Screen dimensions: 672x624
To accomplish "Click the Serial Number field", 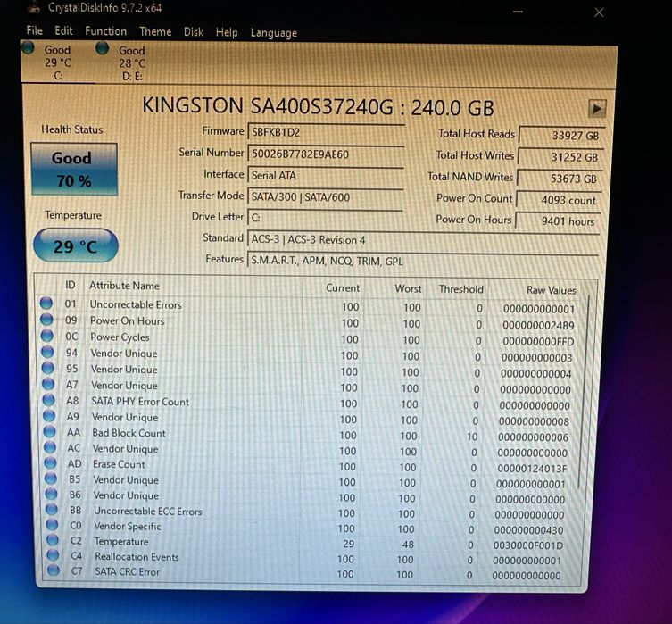I will (326, 154).
